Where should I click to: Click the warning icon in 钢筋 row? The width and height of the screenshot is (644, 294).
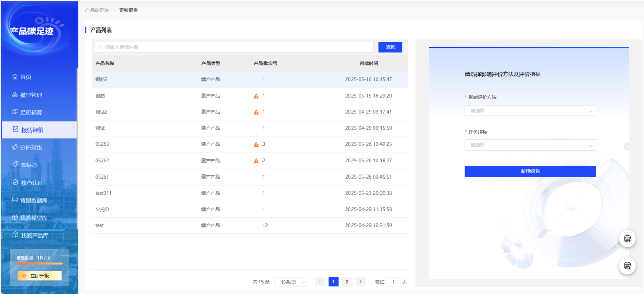[256, 96]
